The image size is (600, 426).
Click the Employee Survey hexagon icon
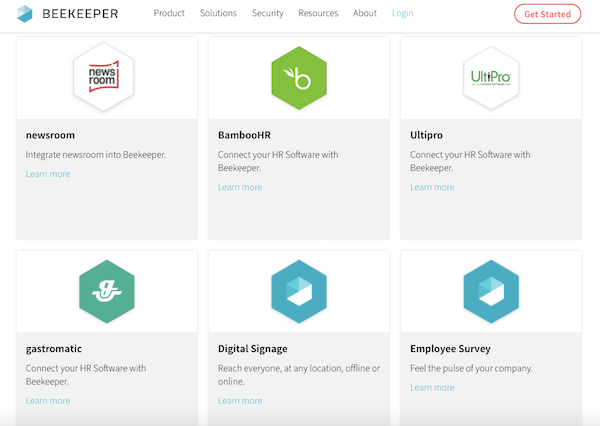click(x=491, y=292)
